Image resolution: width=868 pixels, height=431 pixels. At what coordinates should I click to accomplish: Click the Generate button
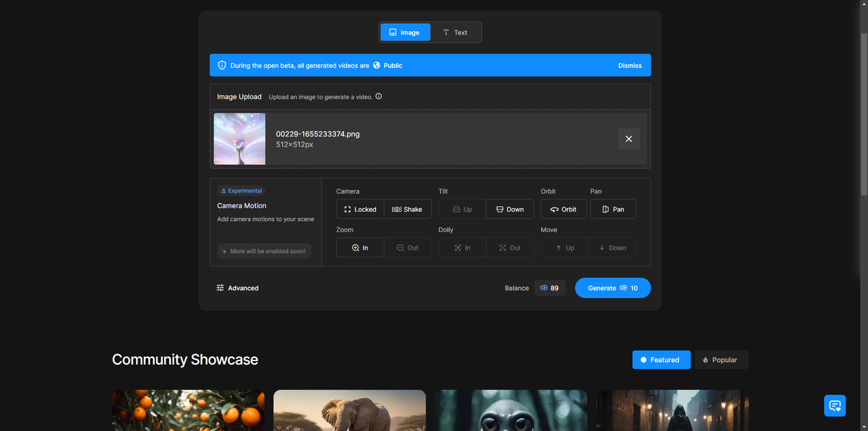click(612, 288)
